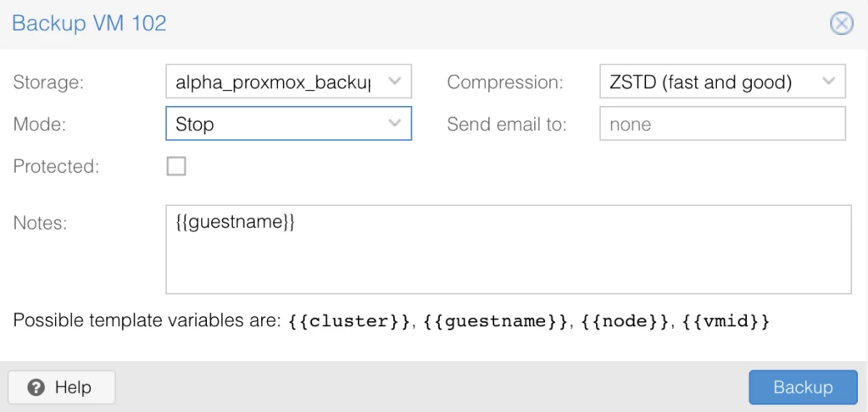Click the ZSTD (fast and good) value

point(700,82)
